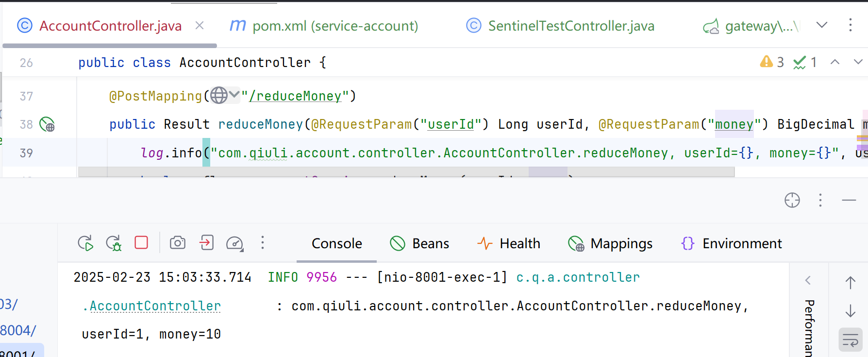Click the Rerun application icon

click(85, 243)
